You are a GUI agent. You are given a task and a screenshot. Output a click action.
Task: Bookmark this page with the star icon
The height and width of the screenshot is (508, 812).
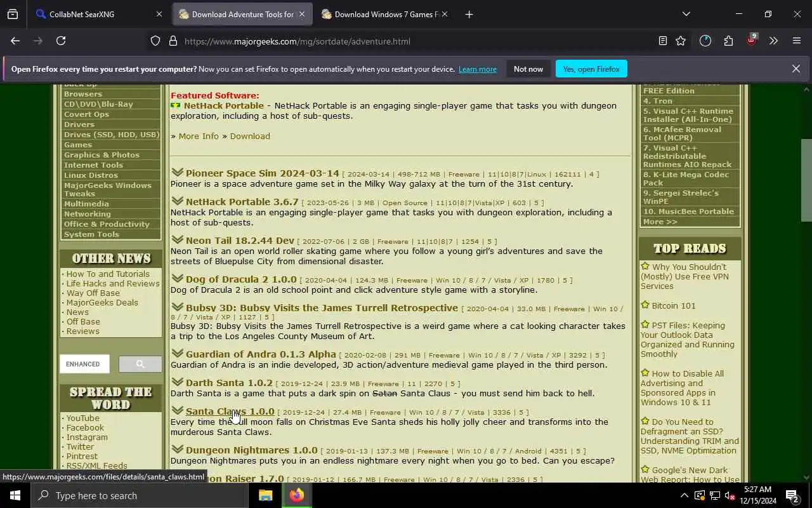pyautogui.click(x=681, y=41)
